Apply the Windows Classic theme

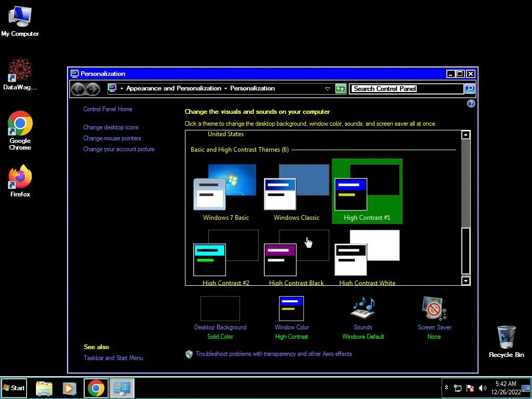297,192
